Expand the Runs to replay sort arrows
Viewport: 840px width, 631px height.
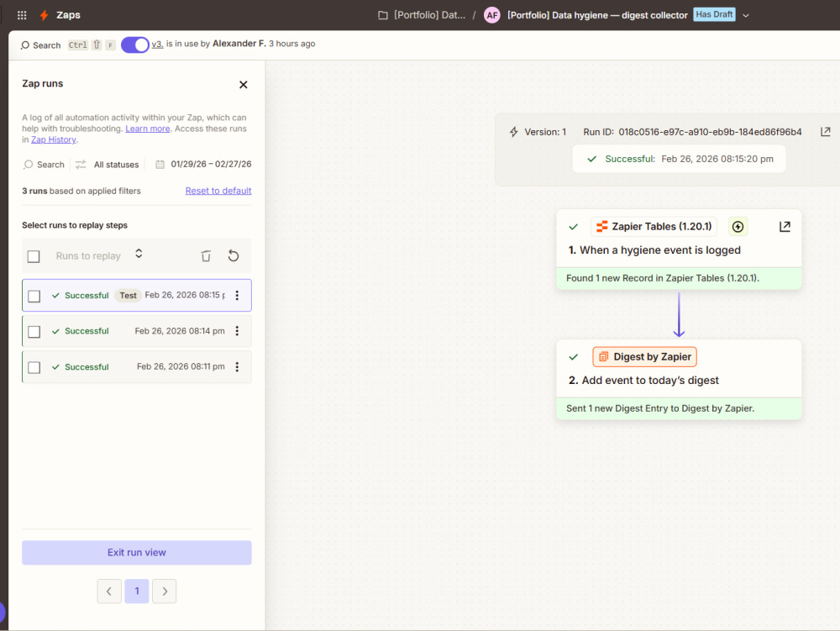[x=139, y=254]
